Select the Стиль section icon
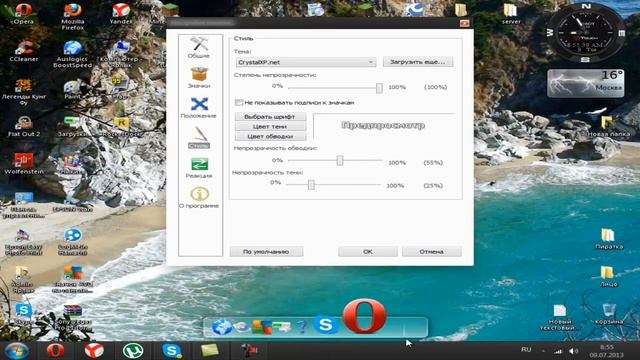The image size is (640, 360). pyautogui.click(x=199, y=138)
